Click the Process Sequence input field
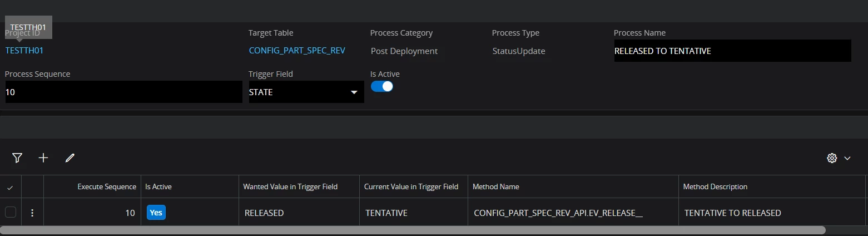 (x=123, y=92)
